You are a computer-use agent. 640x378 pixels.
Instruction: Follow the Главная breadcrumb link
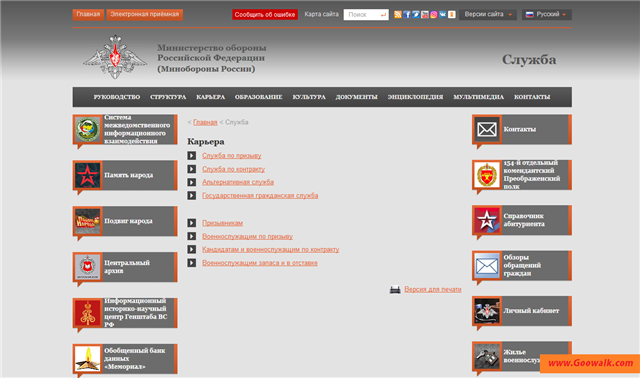[205, 122]
